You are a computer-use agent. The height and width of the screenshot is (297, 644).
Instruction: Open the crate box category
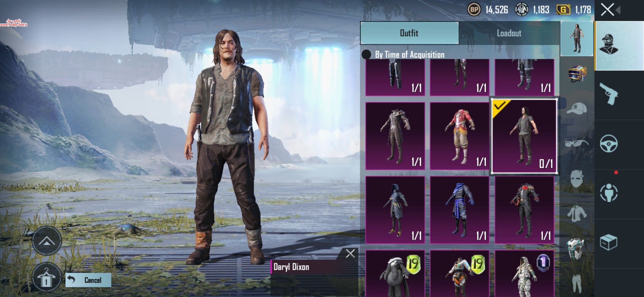click(609, 242)
